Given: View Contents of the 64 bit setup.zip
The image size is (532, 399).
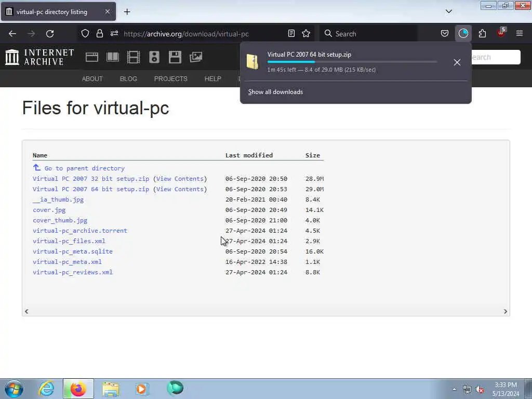Looking at the screenshot, I should [x=180, y=189].
